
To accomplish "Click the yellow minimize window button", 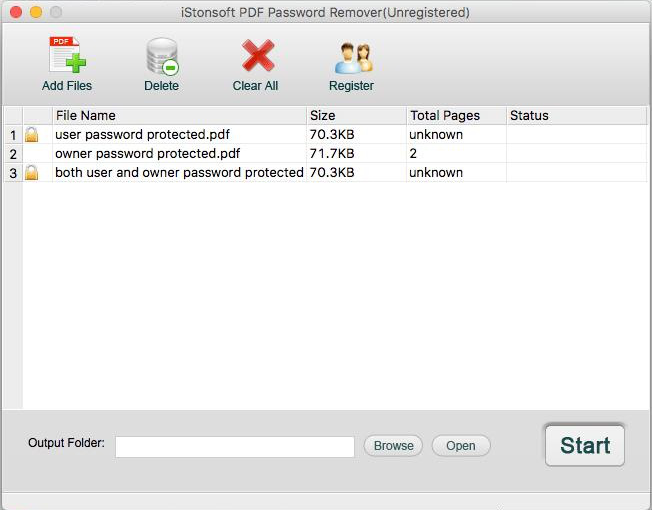I will click(36, 13).
